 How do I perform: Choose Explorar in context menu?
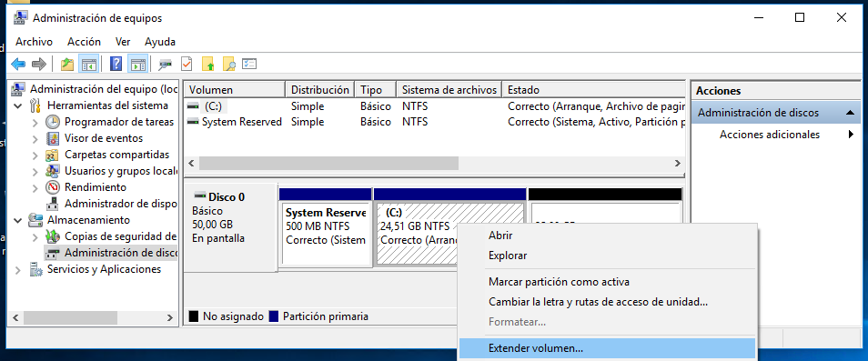click(x=607, y=256)
